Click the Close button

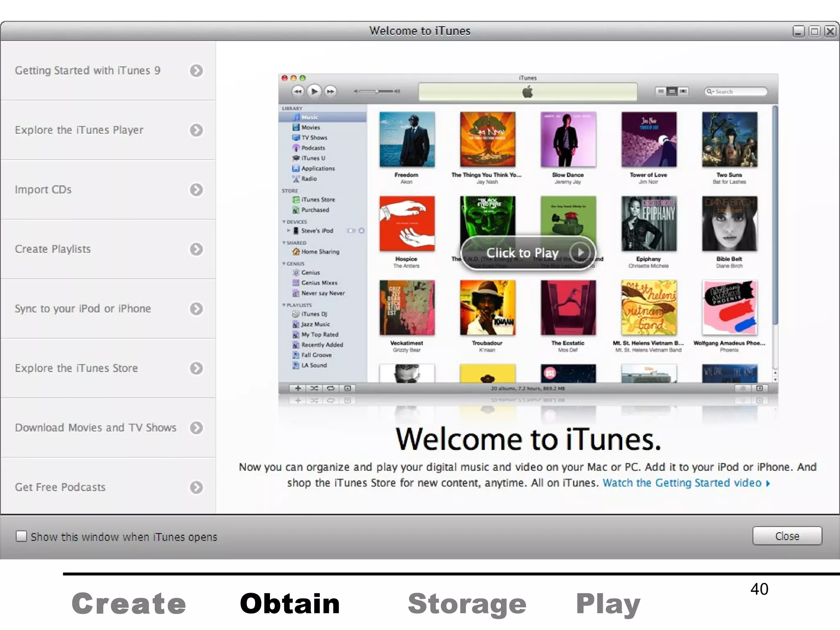coord(787,536)
